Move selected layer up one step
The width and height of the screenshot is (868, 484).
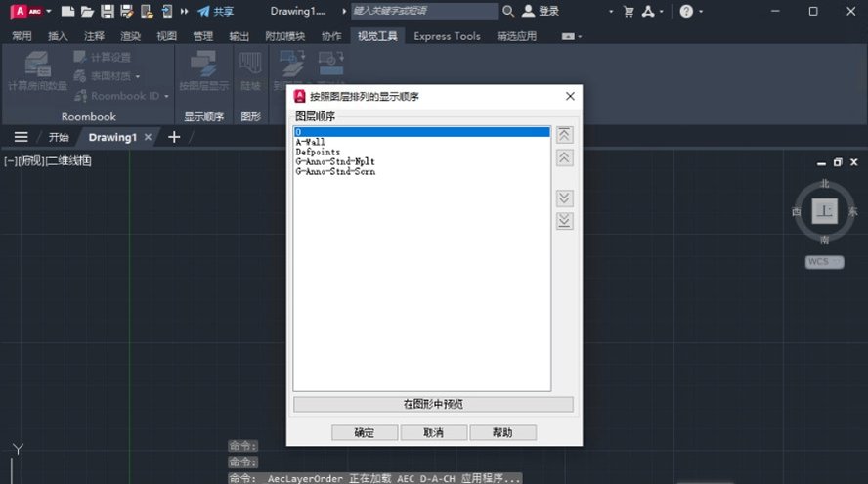[x=564, y=157]
